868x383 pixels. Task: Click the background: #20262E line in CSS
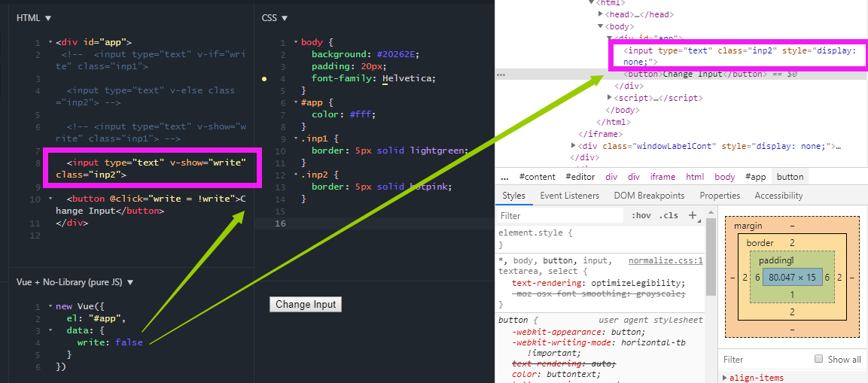point(365,54)
